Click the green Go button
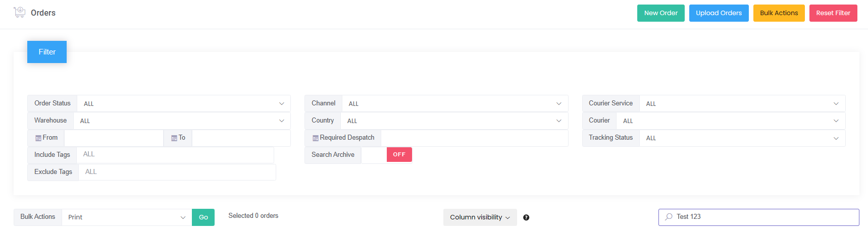This screenshot has width=868, height=233. tap(203, 217)
